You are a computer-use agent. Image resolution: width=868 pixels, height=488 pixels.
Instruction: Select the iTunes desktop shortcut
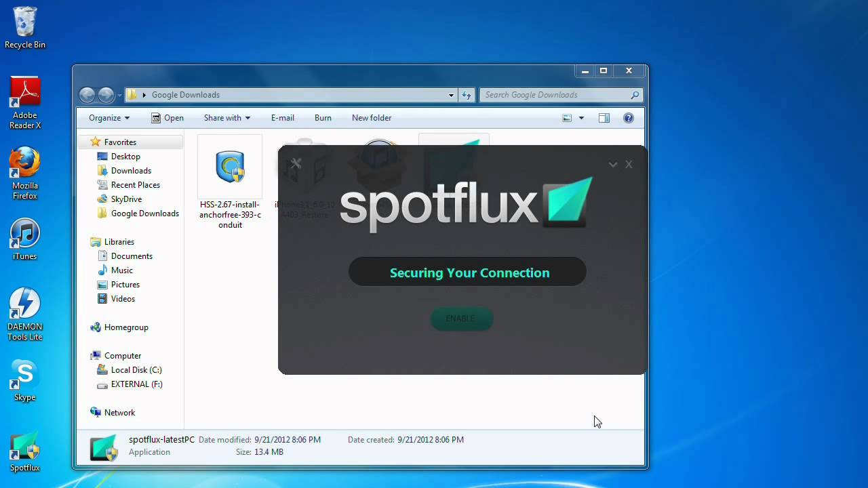click(x=25, y=240)
